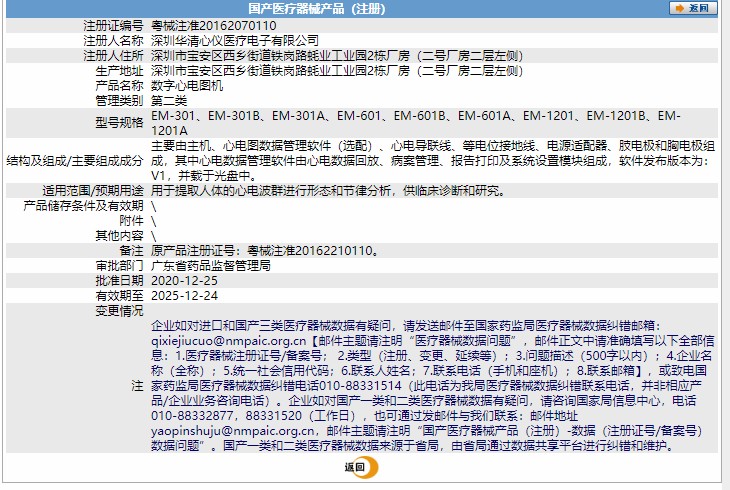Click expiry date 2025-12-24
The height and width of the screenshot is (490, 730).
(x=184, y=296)
